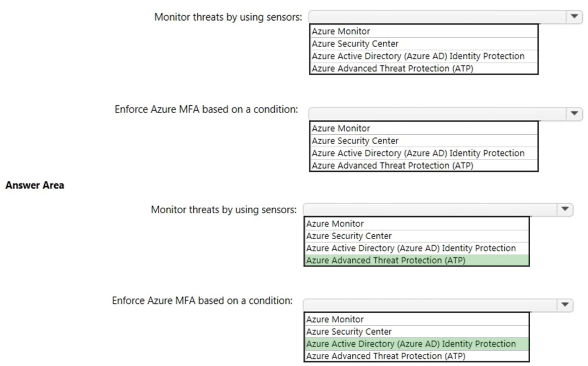Choose Azure Security Center in upper MFA list

coord(355,141)
